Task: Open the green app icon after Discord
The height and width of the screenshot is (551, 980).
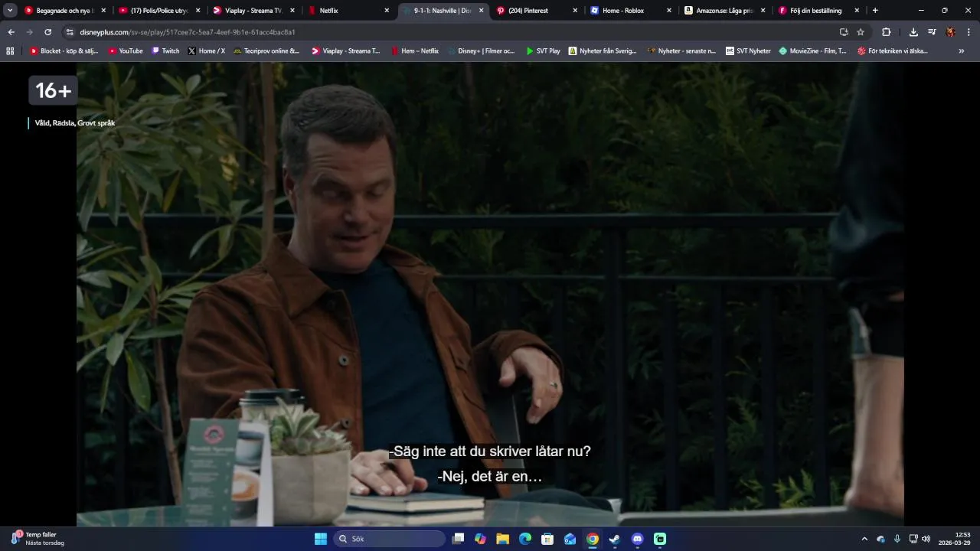Action: (x=660, y=539)
